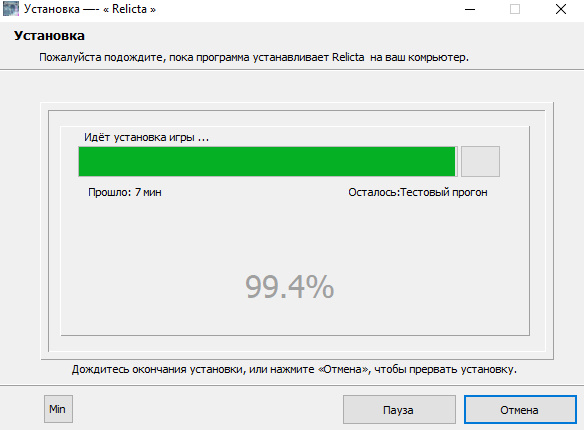This screenshot has width=584, height=430.
Task: Click the Установка heading text
Action: click(49, 36)
